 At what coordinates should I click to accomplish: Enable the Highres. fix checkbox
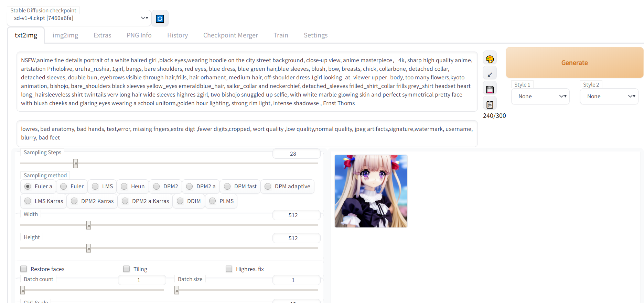coord(229,269)
